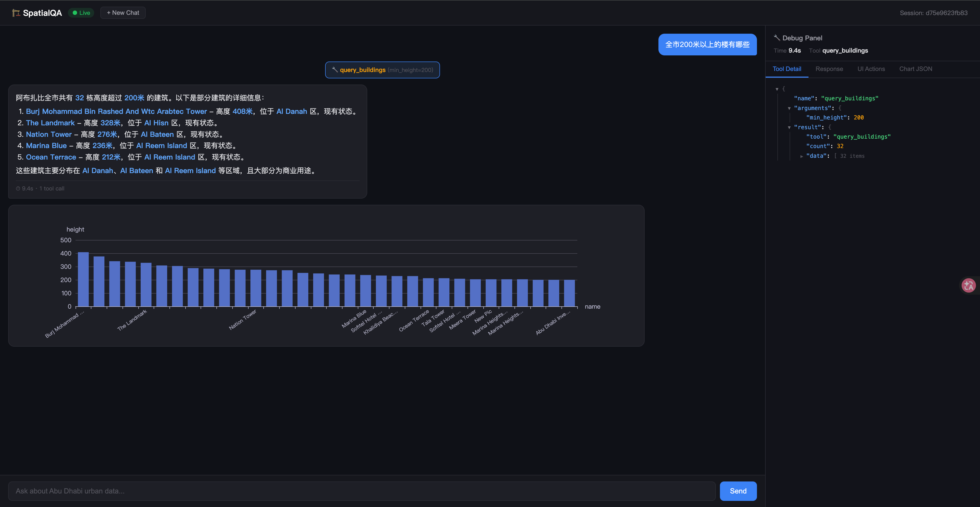Click the Tala Tower x-axis label
The image size is (980, 507).
click(x=433, y=318)
